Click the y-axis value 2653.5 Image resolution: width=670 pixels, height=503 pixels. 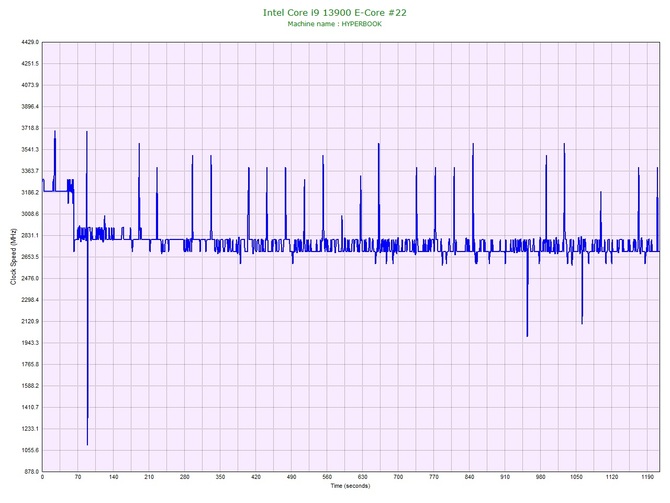pos(30,257)
